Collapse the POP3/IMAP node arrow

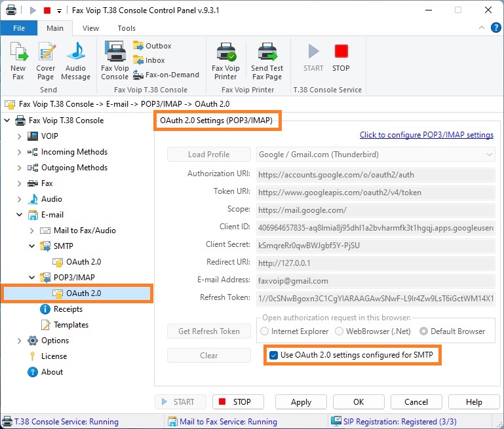(32, 278)
